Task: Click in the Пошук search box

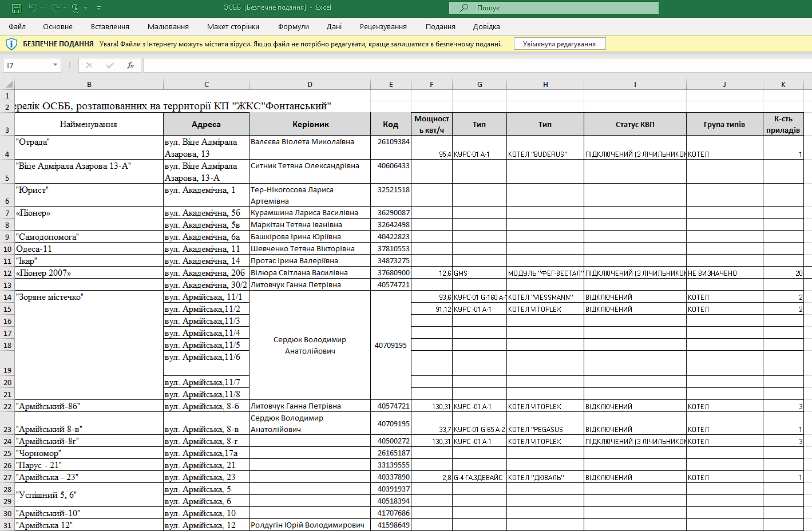Action: [554, 8]
